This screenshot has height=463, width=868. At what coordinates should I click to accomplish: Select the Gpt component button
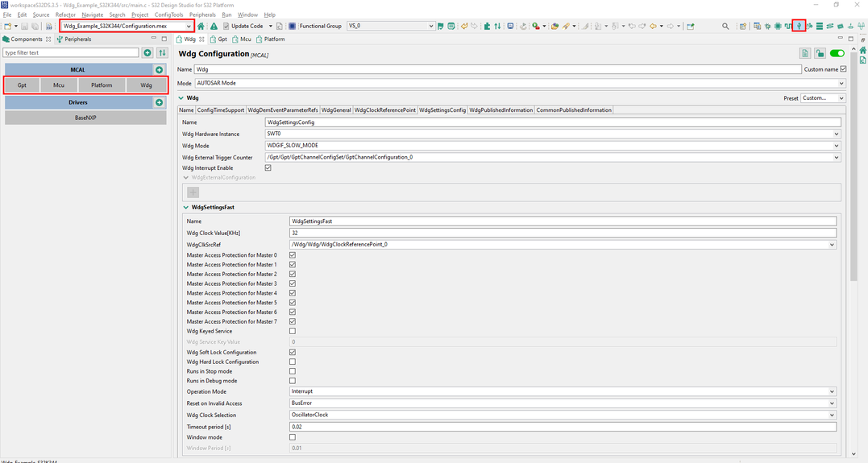pos(22,85)
